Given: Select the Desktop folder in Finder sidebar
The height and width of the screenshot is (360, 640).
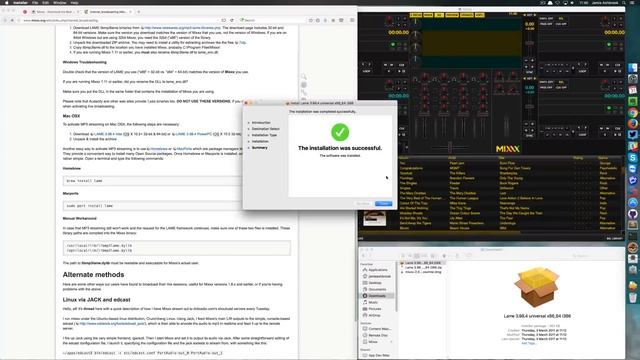Looking at the screenshot, I should [375, 283].
